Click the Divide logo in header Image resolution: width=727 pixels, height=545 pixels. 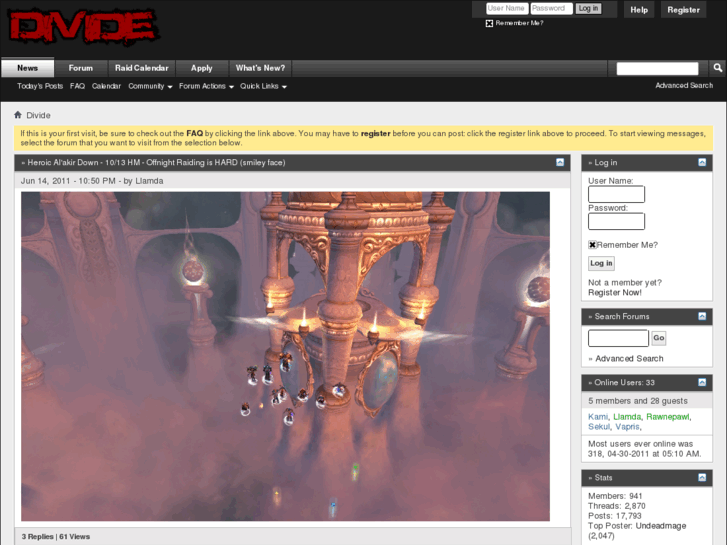[x=83, y=26]
